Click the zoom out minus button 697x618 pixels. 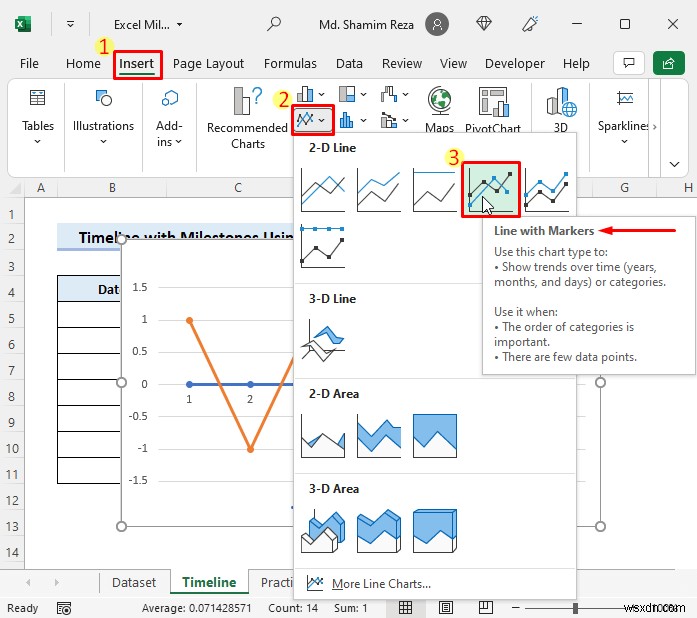[x=516, y=608]
